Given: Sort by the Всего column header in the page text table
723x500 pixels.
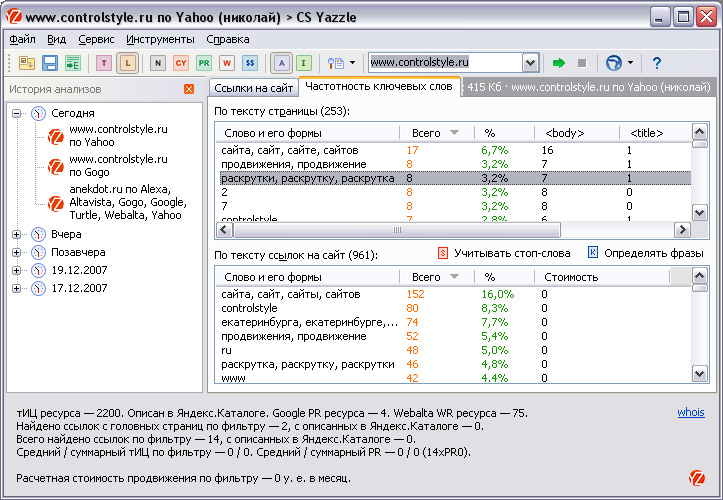Looking at the screenshot, I should tap(435, 133).
